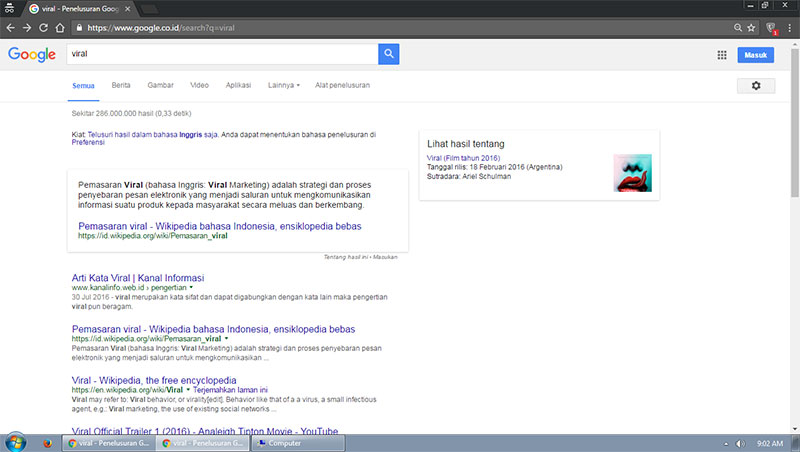Click the 'Lihat hasil tentang' heading
800x452 pixels.
(x=466, y=144)
